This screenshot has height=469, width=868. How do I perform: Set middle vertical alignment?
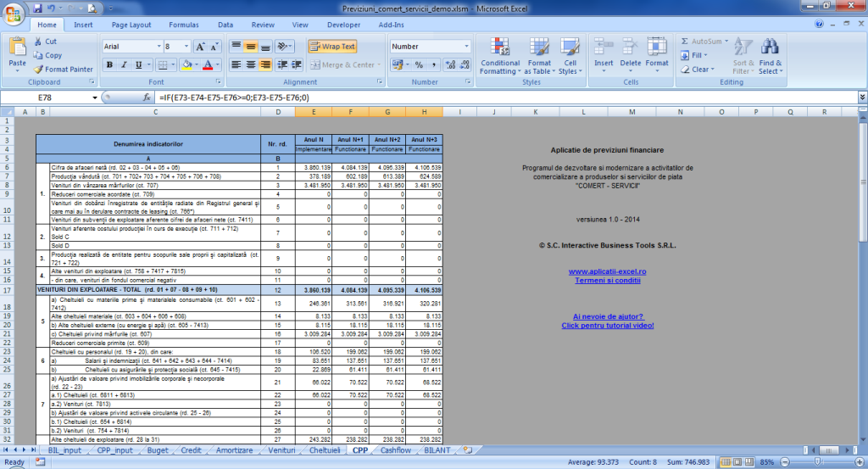pyautogui.click(x=251, y=46)
